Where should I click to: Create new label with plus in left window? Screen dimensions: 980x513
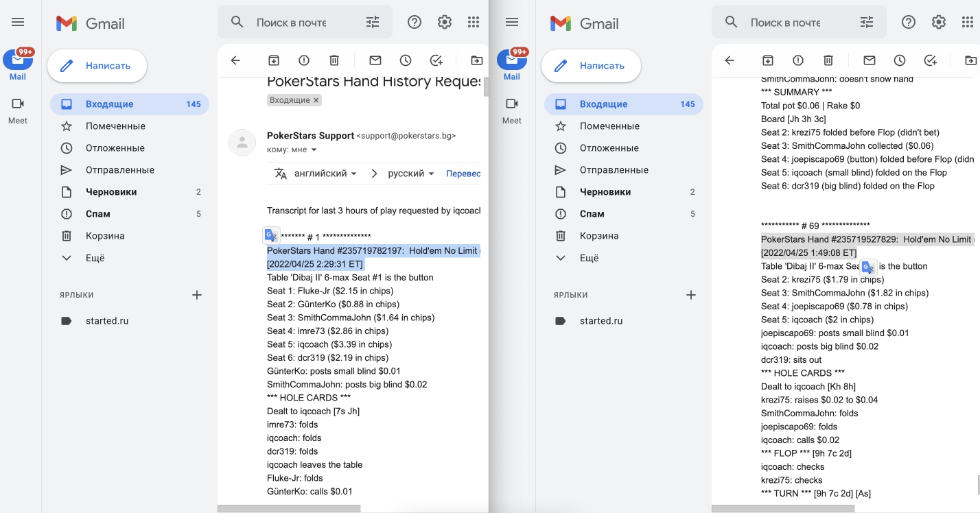click(197, 295)
